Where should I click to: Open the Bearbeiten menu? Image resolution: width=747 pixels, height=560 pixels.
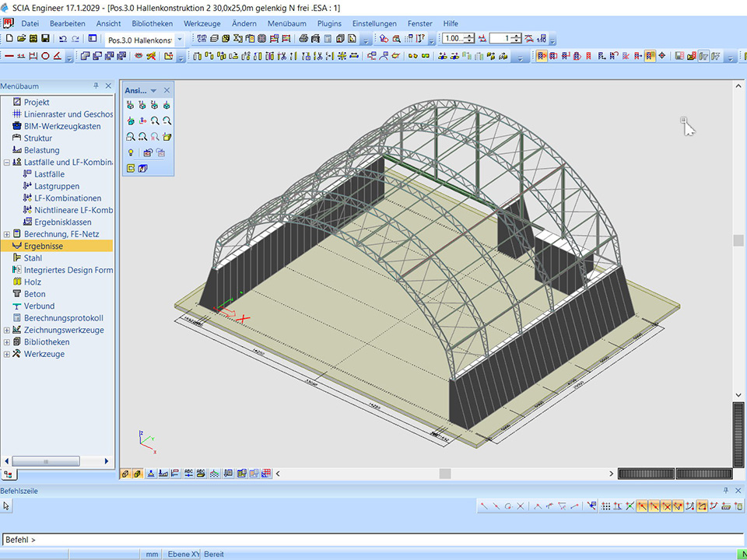pos(68,23)
